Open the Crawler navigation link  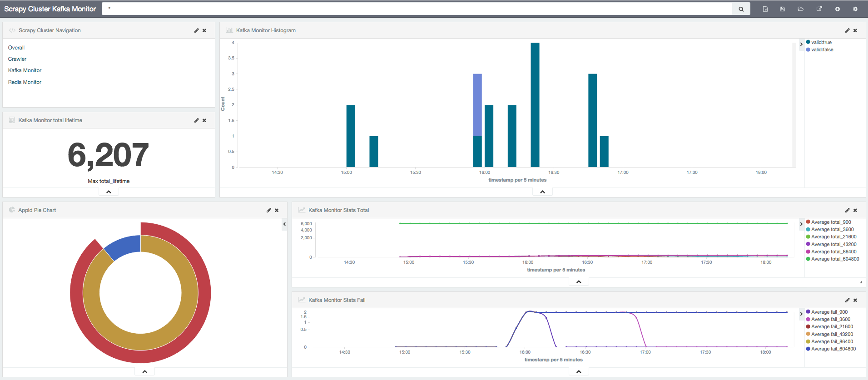[x=17, y=59]
